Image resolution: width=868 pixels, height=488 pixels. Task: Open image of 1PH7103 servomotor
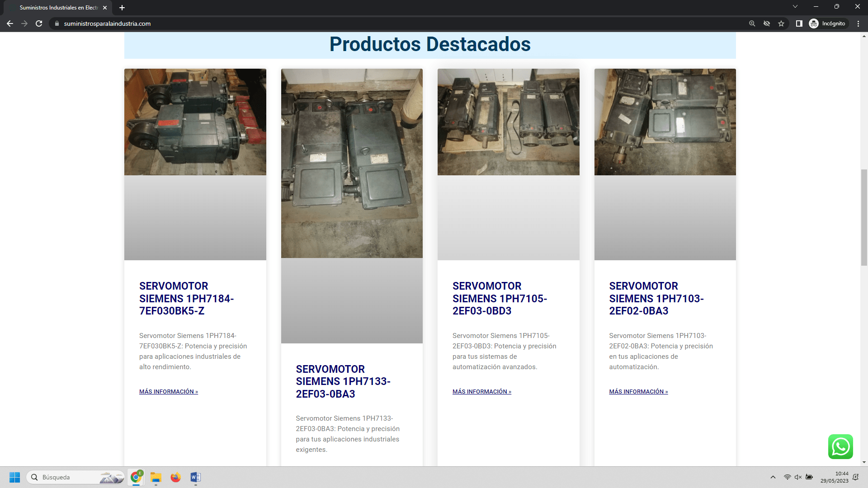[665, 122]
